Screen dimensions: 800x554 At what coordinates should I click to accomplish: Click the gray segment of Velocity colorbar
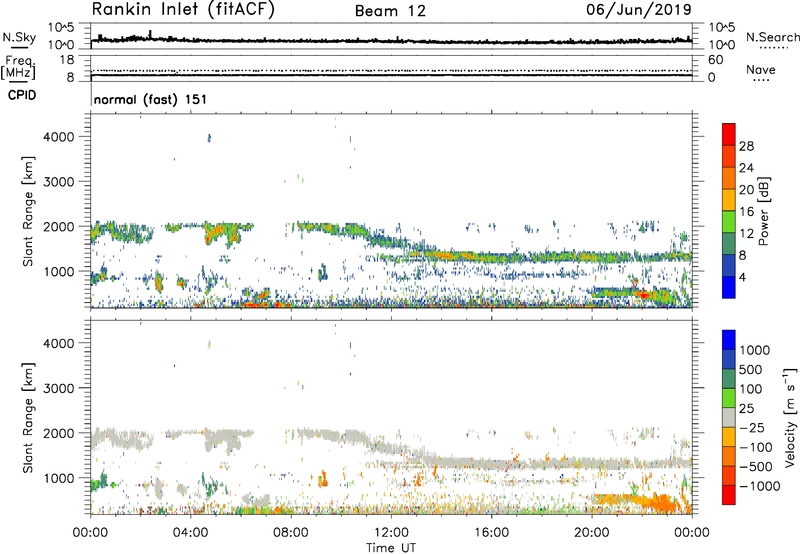(729, 417)
